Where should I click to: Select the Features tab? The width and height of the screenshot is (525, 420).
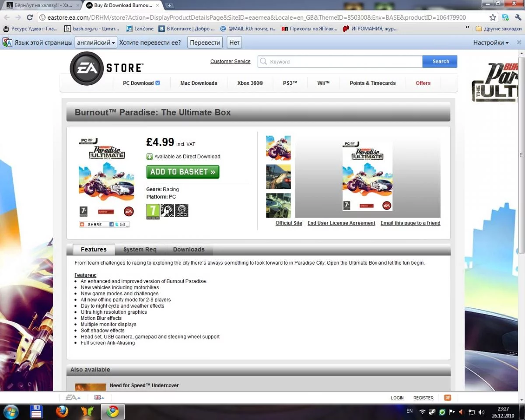94,249
